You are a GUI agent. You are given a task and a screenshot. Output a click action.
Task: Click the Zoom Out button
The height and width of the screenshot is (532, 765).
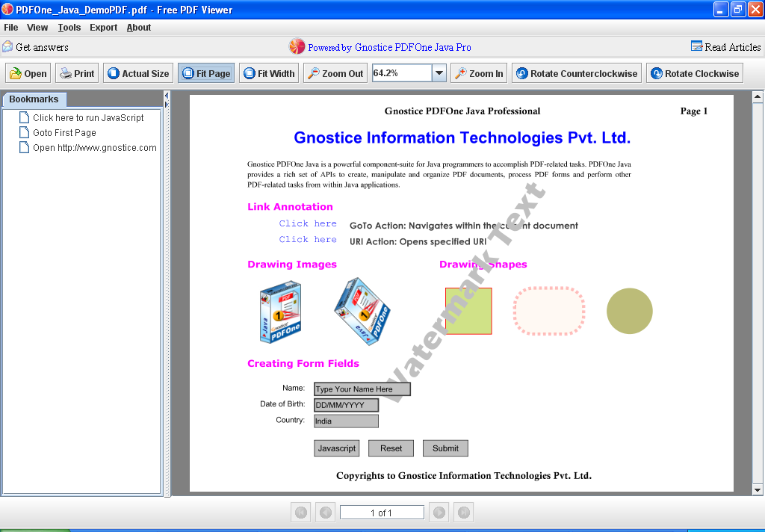click(335, 73)
